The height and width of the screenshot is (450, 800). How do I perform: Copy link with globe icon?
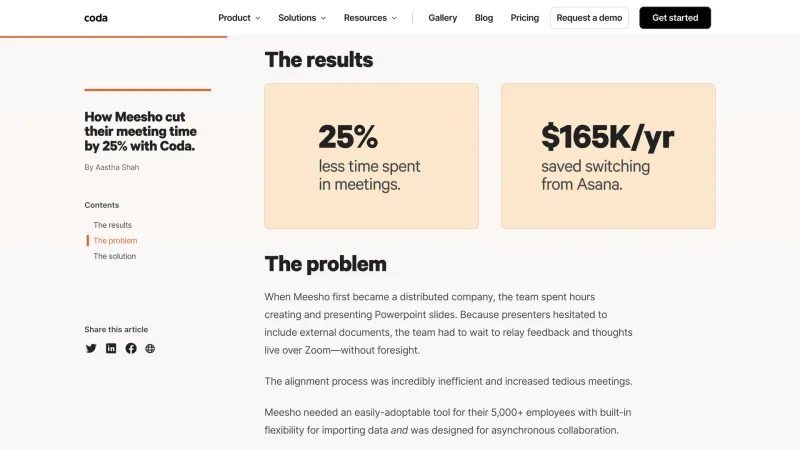tap(150, 348)
